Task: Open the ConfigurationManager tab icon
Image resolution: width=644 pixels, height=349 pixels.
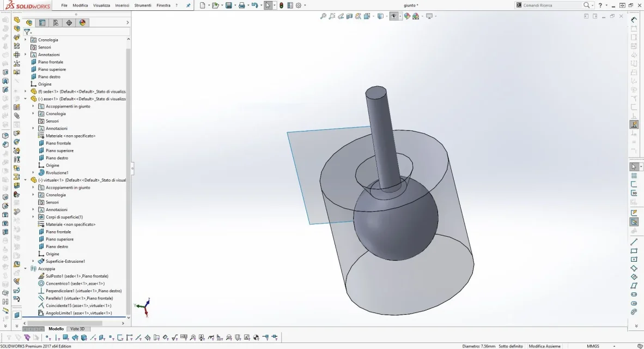Action: point(56,22)
